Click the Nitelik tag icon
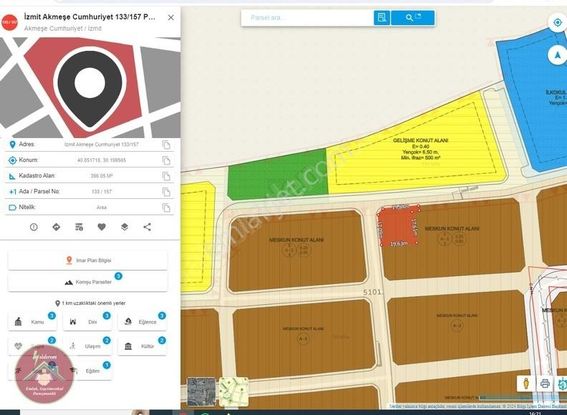 click(12, 208)
